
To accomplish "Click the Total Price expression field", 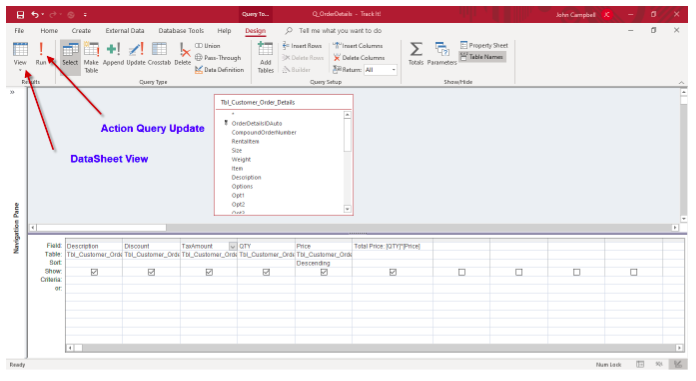I will 392,246.
